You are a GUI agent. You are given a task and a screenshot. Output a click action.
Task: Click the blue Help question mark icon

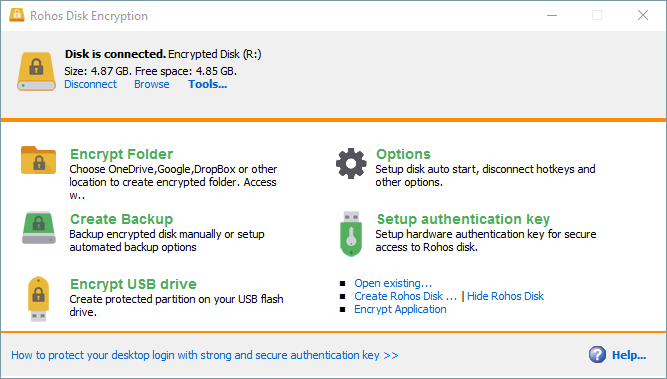597,354
